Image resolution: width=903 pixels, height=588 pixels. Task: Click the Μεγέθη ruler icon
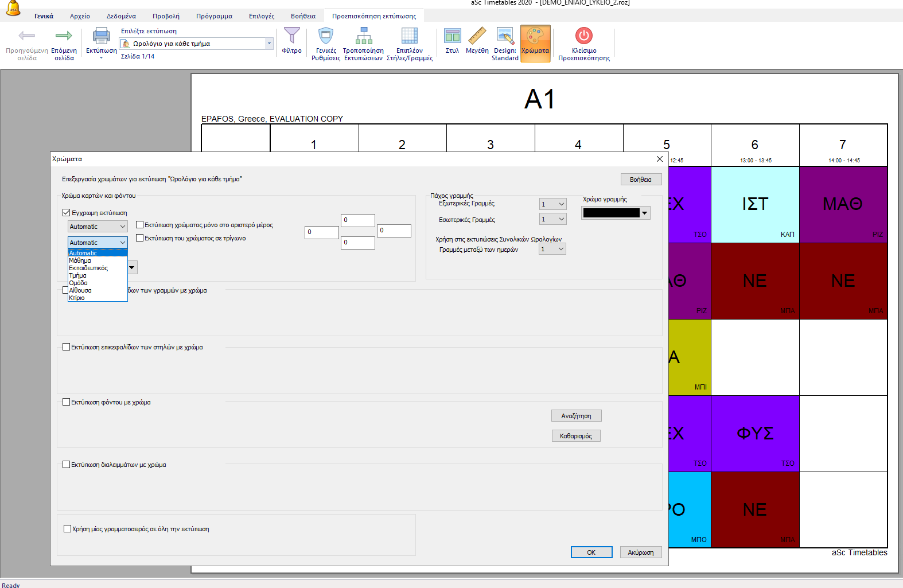click(x=477, y=37)
